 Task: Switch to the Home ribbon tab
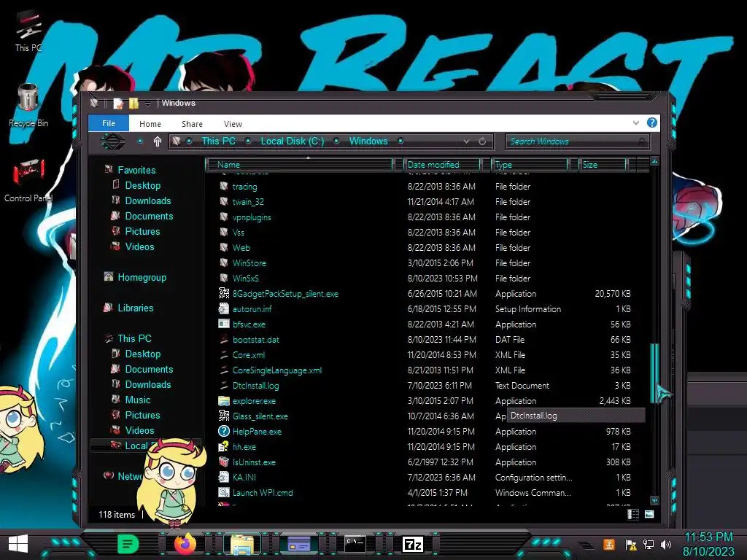pos(150,124)
